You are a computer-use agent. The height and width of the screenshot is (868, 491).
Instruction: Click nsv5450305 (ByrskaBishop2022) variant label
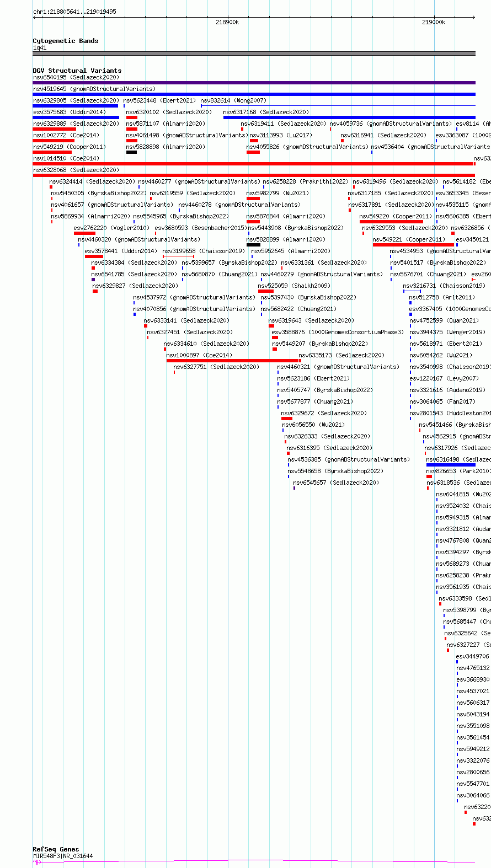99,193
